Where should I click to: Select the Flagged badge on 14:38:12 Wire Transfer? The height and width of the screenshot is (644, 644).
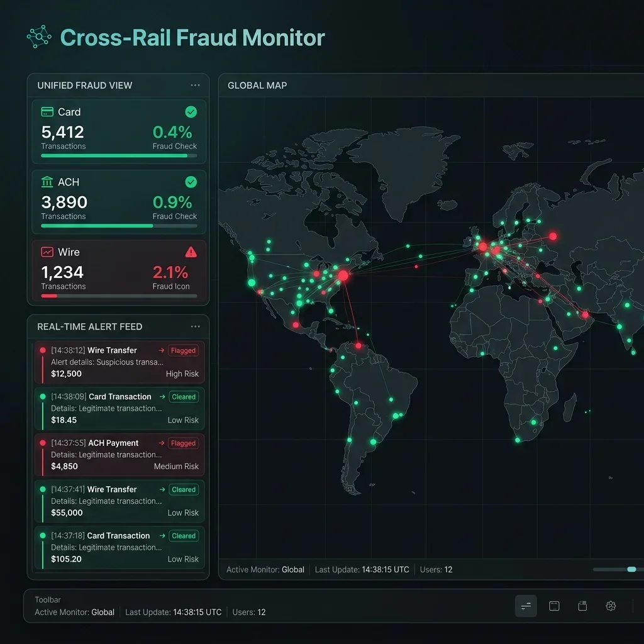[x=183, y=350]
